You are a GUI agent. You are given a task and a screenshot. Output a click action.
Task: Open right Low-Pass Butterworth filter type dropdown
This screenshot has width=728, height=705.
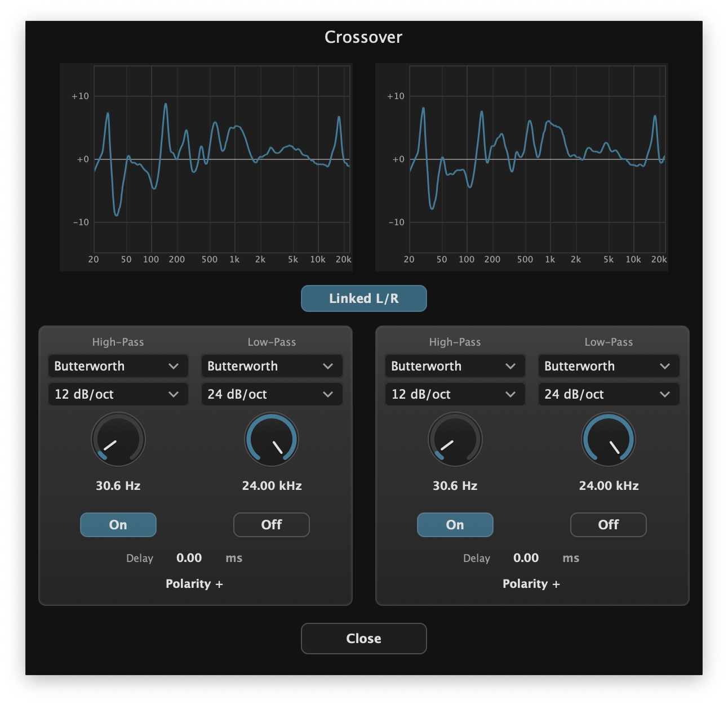[x=609, y=366]
